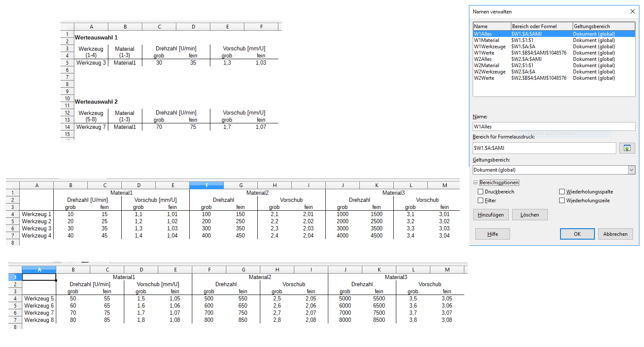
Task: Click the Werkzeug 4 row label
Action: pos(37,235)
